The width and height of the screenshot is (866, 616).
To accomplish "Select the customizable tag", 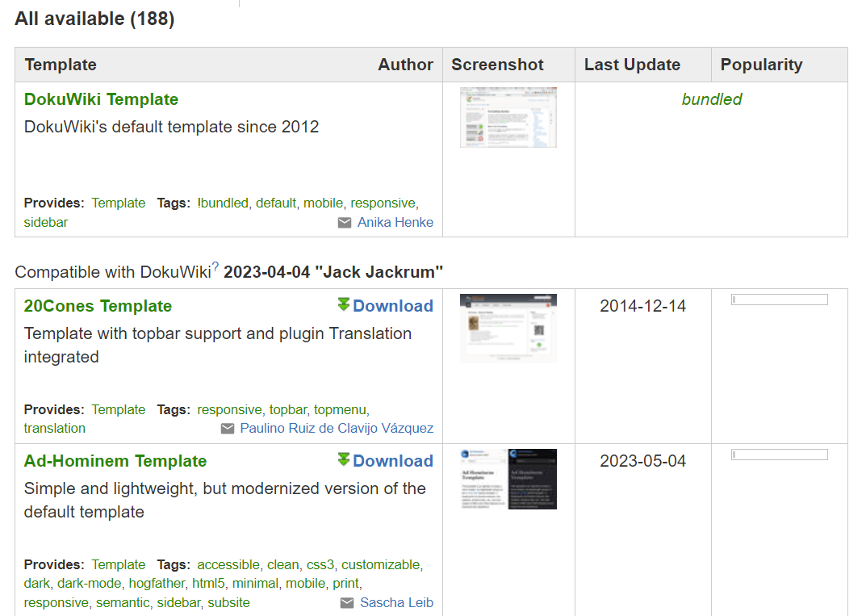I will (381, 565).
